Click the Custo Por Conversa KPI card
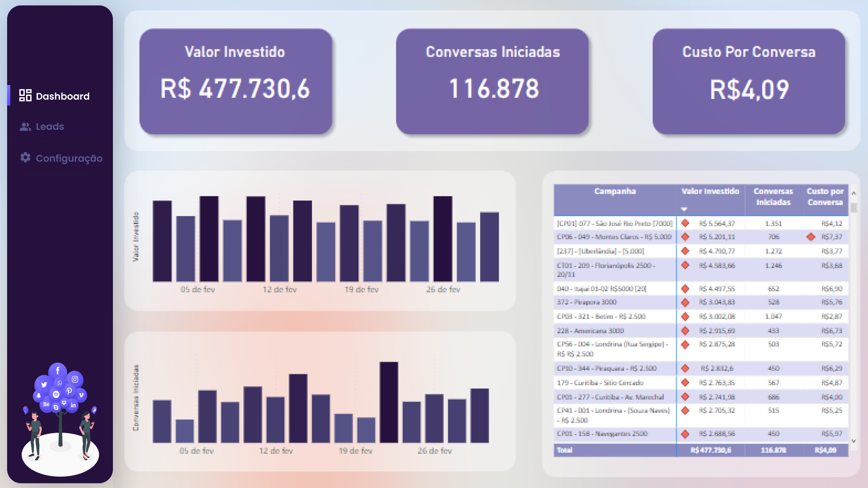868x488 pixels. (749, 81)
